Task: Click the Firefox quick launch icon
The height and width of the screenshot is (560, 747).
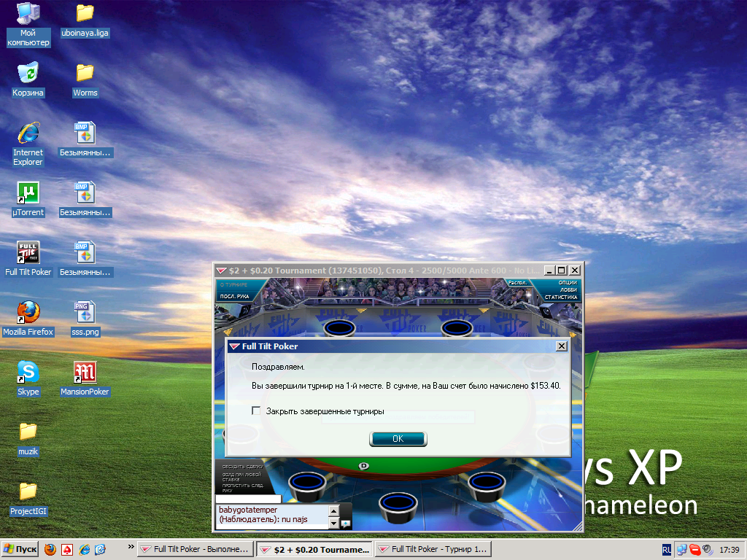Action: (x=50, y=550)
